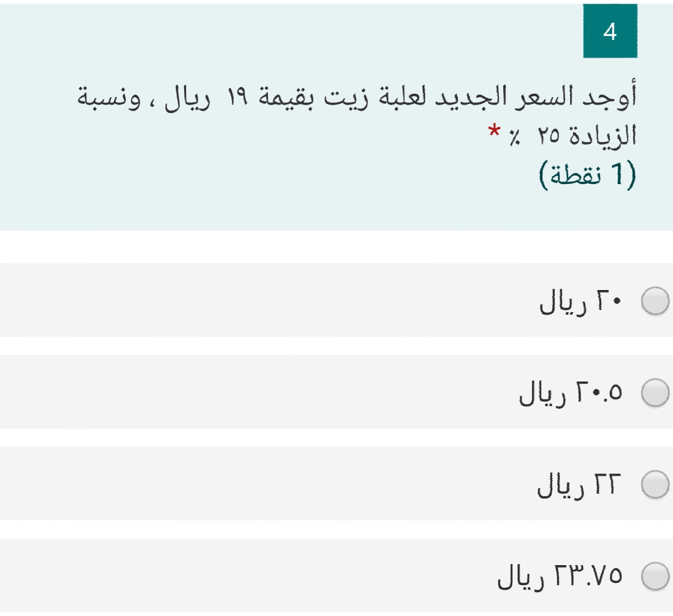Click the percent sign in the question
673x616 pixels.
pos(515,137)
